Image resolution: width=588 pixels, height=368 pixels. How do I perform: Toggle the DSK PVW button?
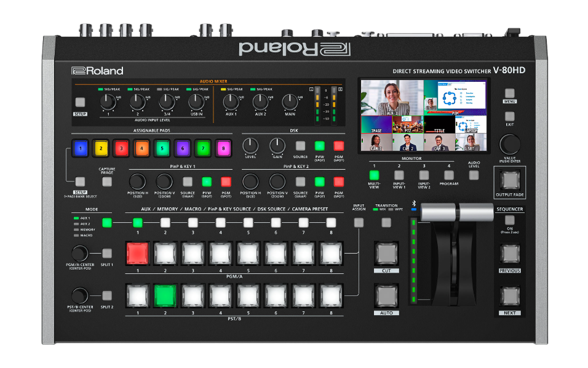click(x=319, y=146)
